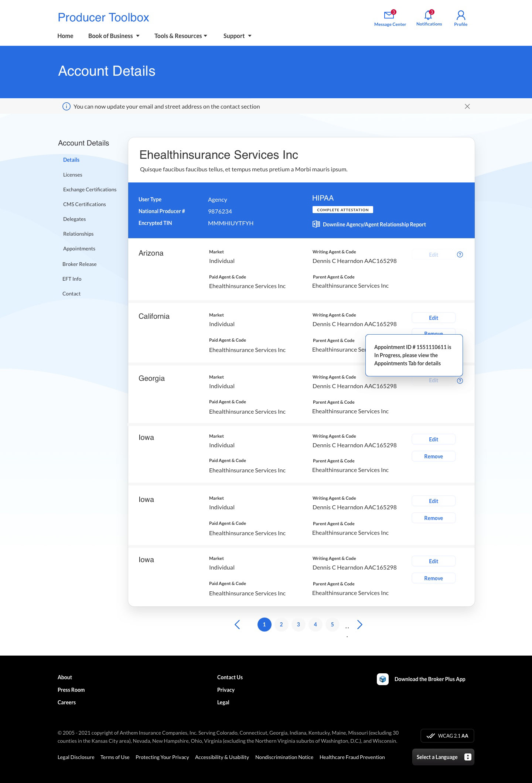Open the Contact Us footer link
Image resolution: width=532 pixels, height=783 pixels.
tap(230, 677)
